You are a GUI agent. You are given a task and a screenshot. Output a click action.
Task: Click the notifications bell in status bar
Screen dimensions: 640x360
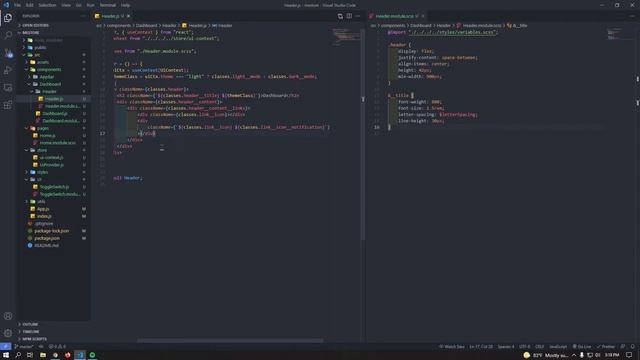(633, 347)
